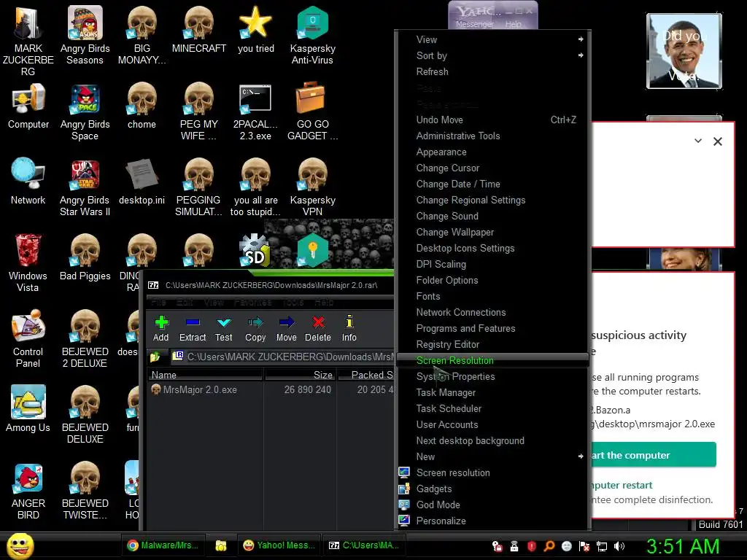Select the Among Us desktop icon
Screen dimensions: 747x560
point(28,408)
